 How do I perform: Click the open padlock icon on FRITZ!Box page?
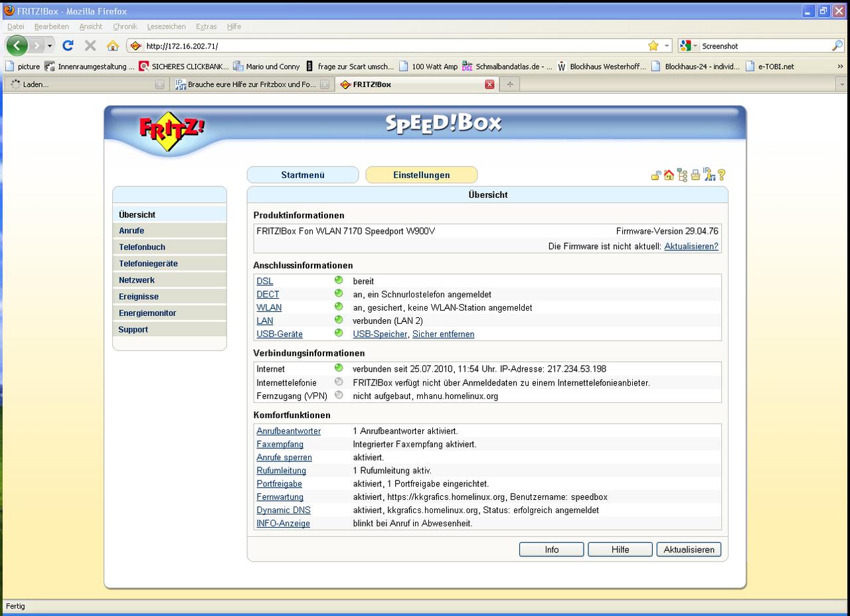656,175
